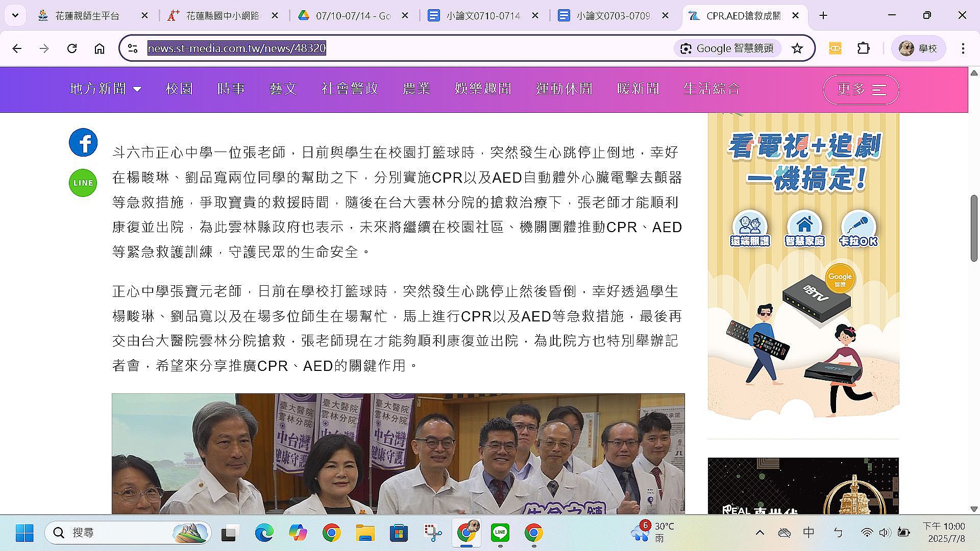Open tab search chevron dropdown
980x551 pixels.
pyautogui.click(x=15, y=15)
